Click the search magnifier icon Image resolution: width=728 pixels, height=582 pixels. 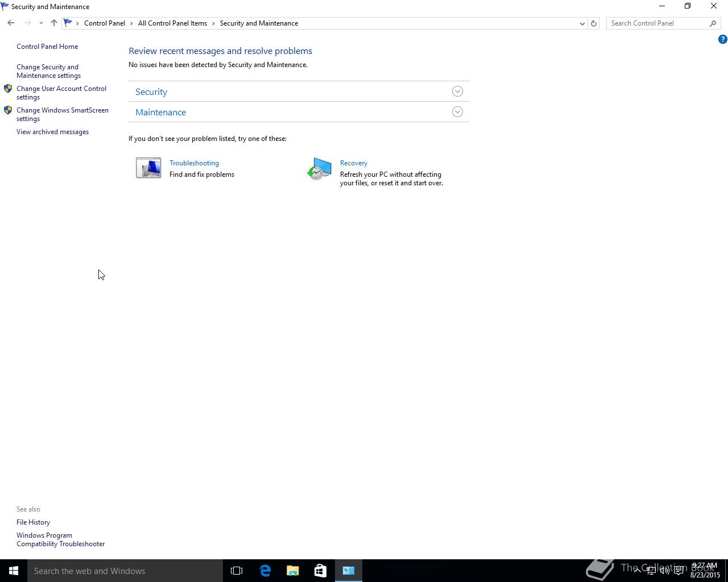point(713,23)
